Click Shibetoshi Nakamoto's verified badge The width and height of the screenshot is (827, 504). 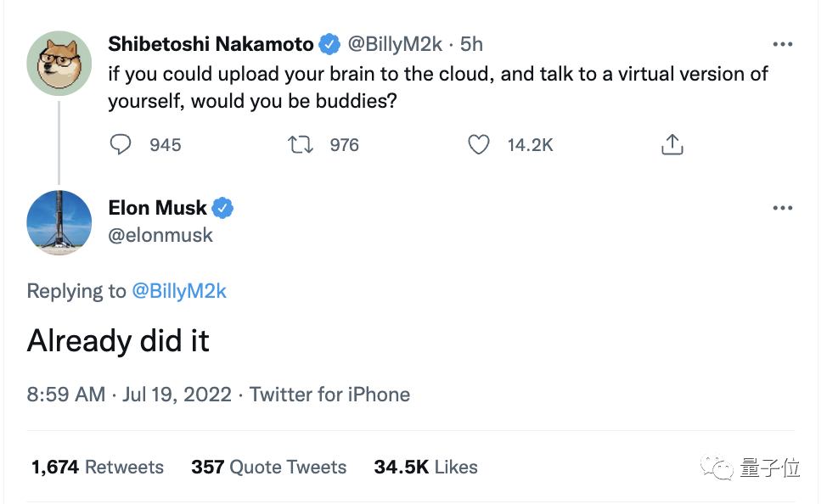[329, 43]
